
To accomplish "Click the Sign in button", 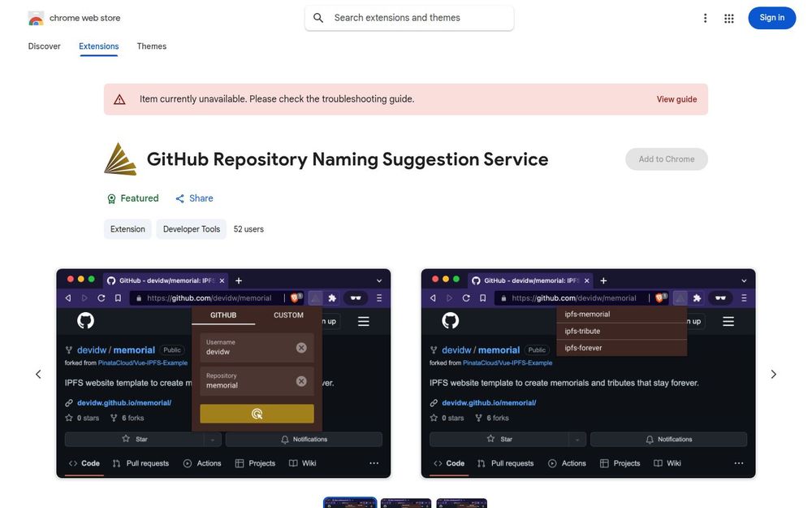I will pos(771,18).
